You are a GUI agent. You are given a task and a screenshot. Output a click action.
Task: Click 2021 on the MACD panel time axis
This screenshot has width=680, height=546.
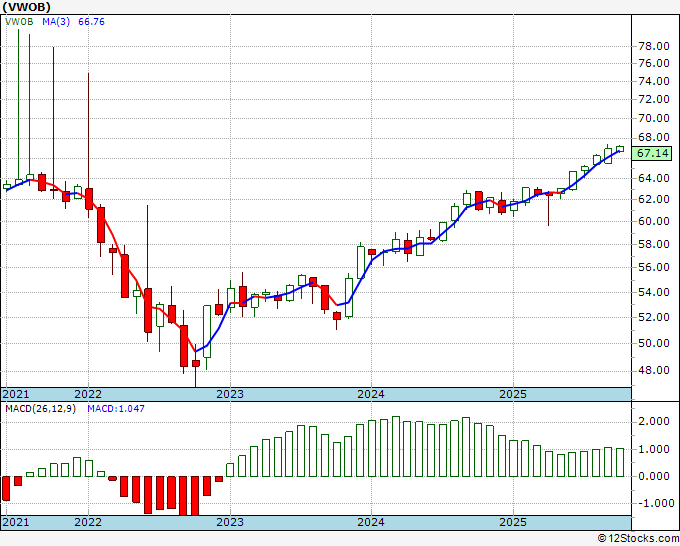point(16,522)
